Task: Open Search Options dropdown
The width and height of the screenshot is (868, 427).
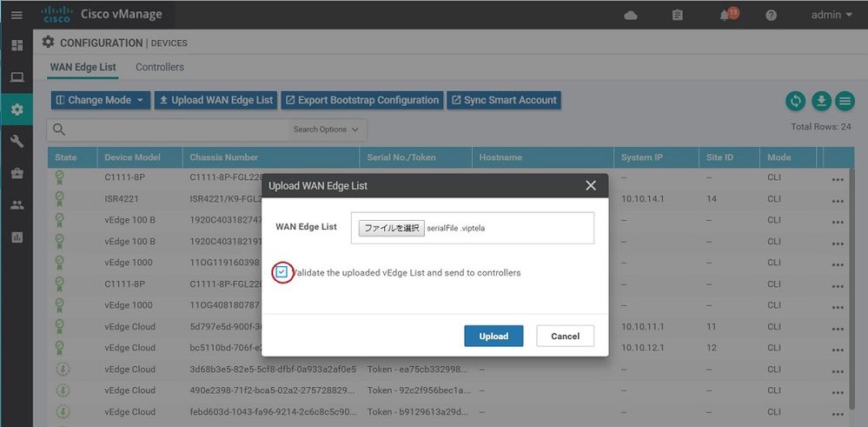Action: [x=326, y=130]
